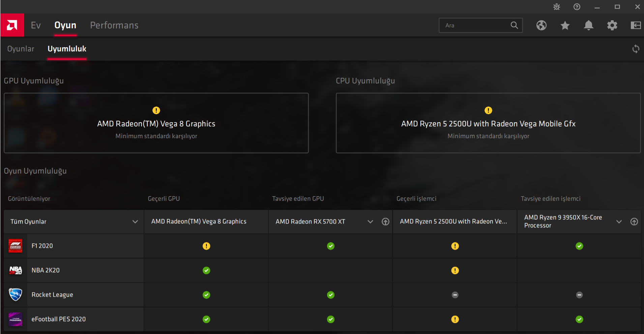The width and height of the screenshot is (644, 334).
Task: Expand the AMD Ryzen 9 3950X processor dropdown
Action: click(x=619, y=221)
